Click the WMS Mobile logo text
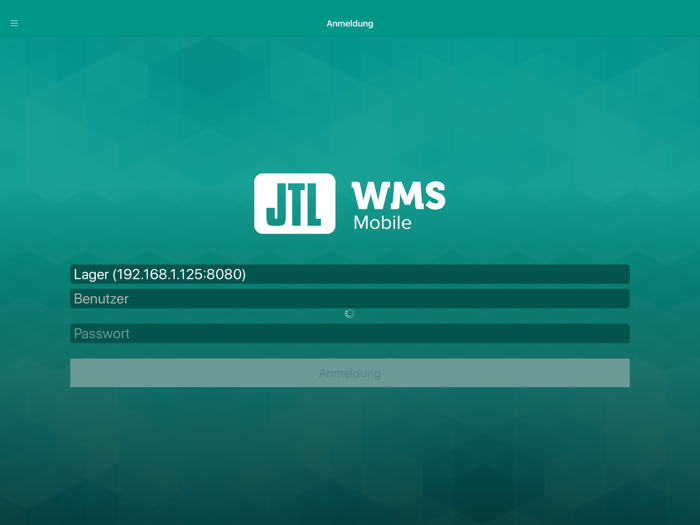This screenshot has width=700, height=525. coord(398,205)
